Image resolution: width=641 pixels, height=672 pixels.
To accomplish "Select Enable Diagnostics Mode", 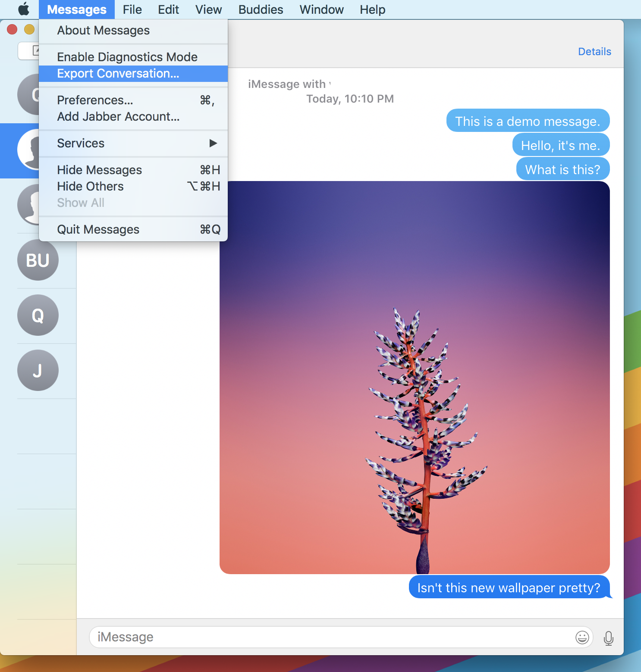I will (133, 57).
